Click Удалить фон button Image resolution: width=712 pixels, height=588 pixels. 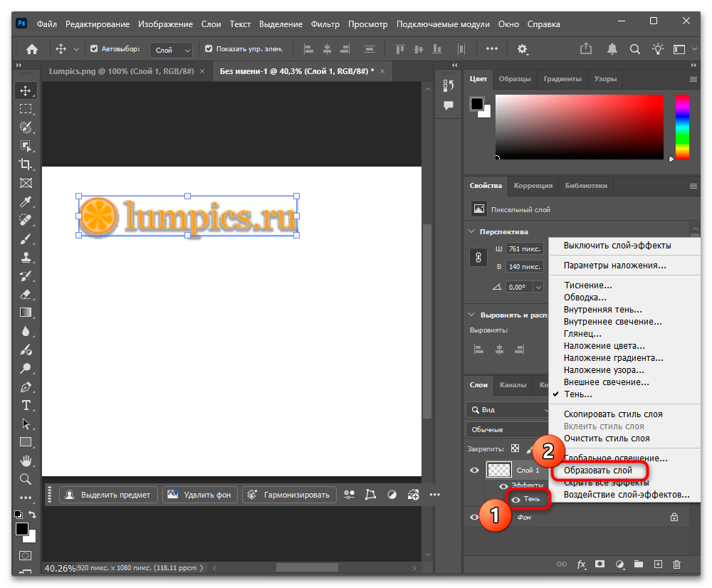(199, 495)
